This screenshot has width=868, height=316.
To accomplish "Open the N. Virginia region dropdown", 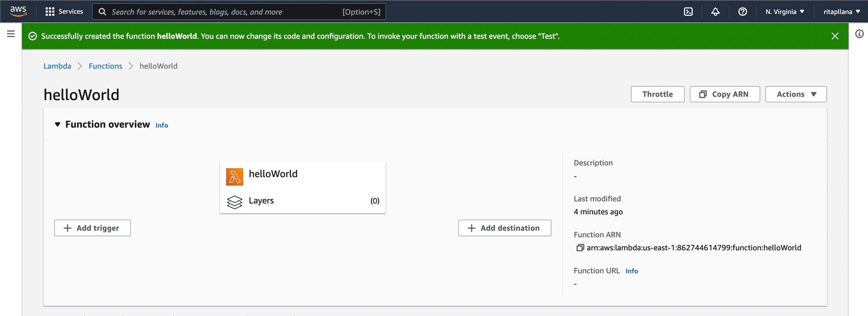I will [785, 12].
